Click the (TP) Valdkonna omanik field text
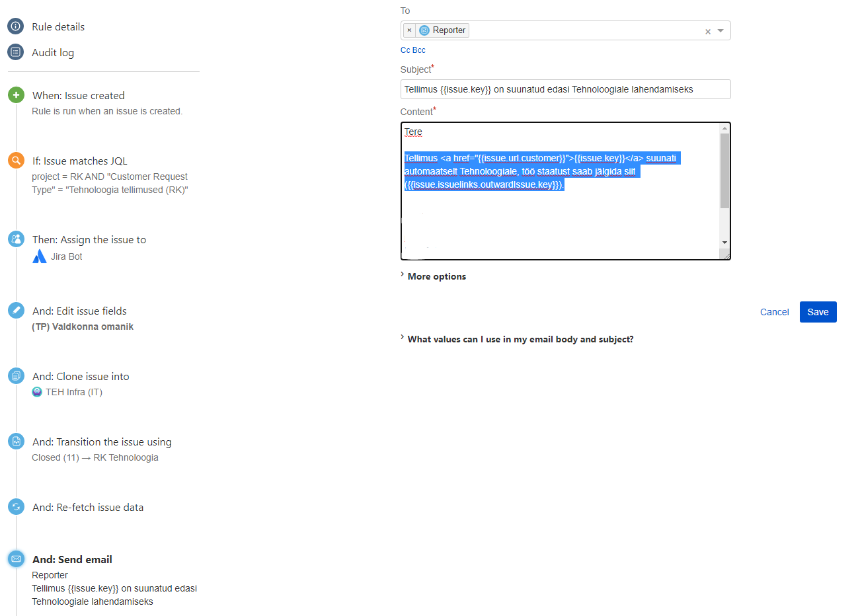The height and width of the screenshot is (616, 856). click(x=83, y=327)
